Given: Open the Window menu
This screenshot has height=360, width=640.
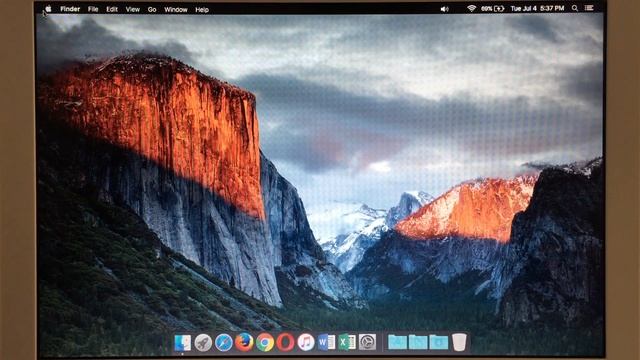Looking at the screenshot, I should (176, 9).
